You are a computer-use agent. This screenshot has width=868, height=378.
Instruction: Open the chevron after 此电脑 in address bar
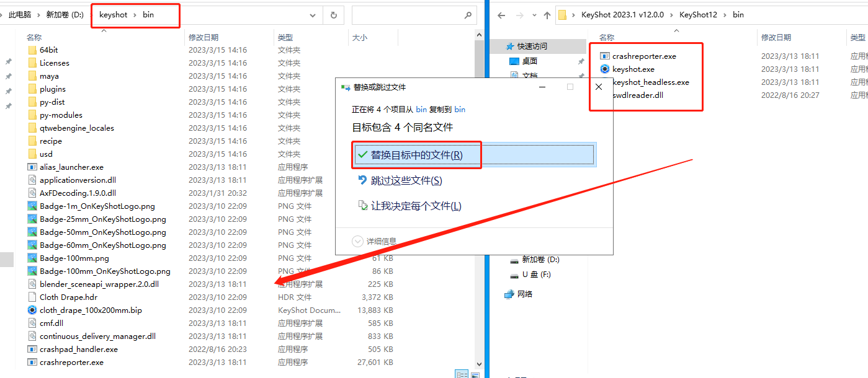(40, 15)
